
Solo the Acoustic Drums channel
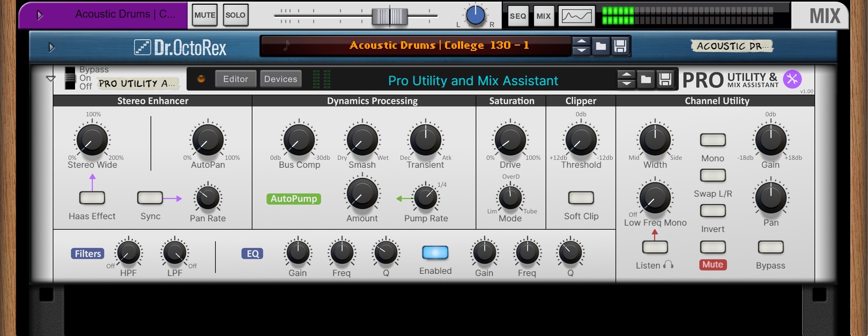pos(235,15)
